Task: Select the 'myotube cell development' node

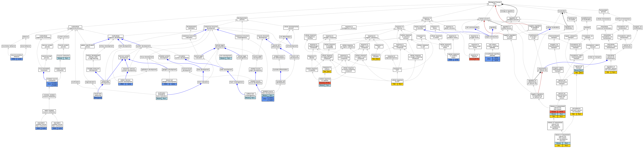Action: click(x=280, y=82)
